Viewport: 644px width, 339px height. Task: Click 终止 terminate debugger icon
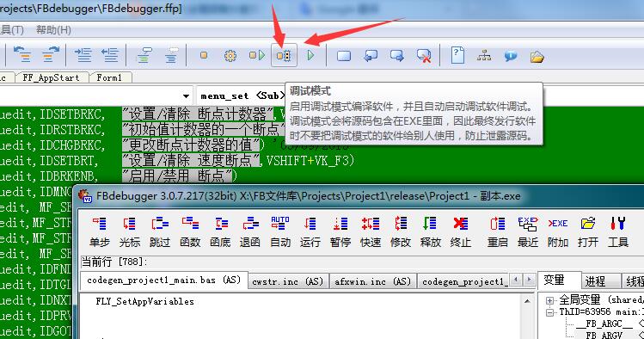tap(460, 231)
